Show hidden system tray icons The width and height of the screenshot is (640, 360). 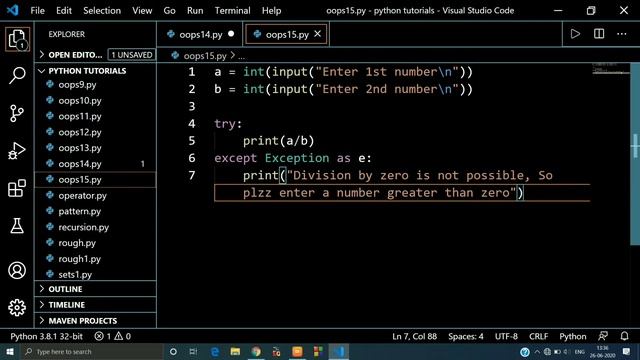click(x=537, y=351)
